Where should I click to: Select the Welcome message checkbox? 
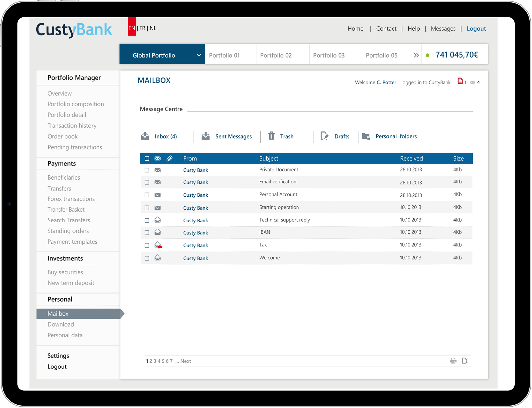tap(147, 258)
